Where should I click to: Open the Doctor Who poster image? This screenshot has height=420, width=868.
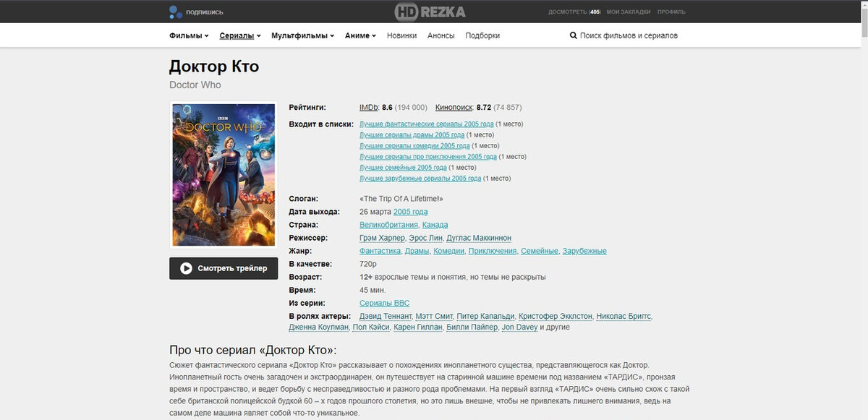point(224,176)
